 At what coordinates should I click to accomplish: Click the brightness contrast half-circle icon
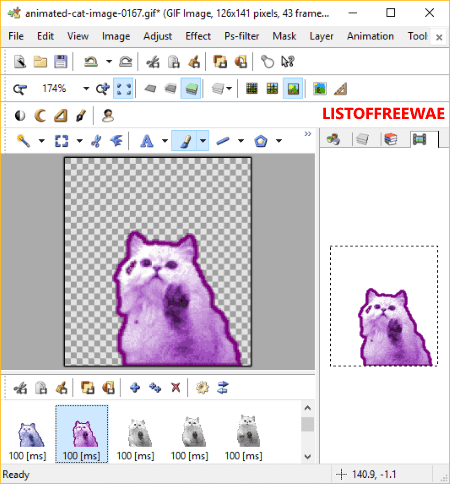(20, 116)
